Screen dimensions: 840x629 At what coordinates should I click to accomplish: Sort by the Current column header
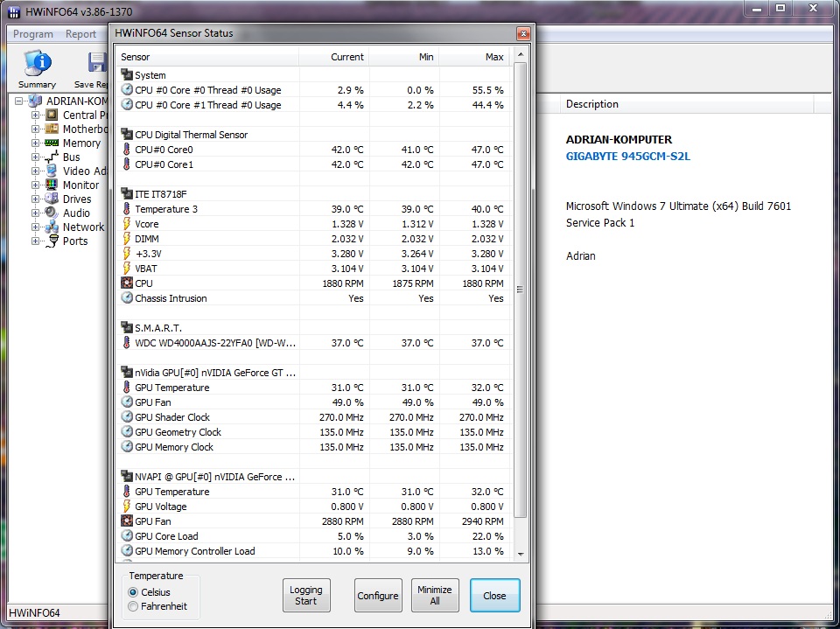point(333,57)
